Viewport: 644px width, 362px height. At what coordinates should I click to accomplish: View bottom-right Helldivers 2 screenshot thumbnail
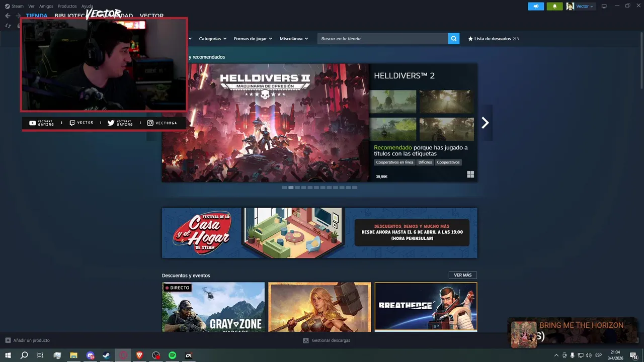447,129
